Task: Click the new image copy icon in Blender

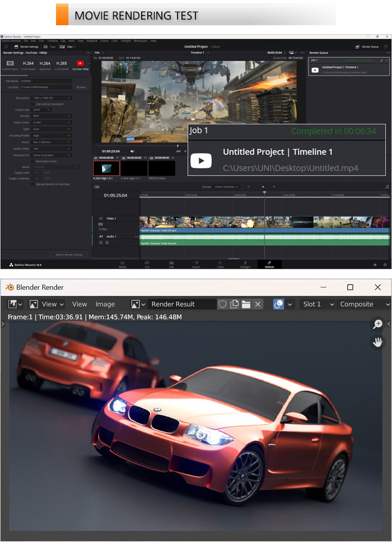Action: [235, 304]
